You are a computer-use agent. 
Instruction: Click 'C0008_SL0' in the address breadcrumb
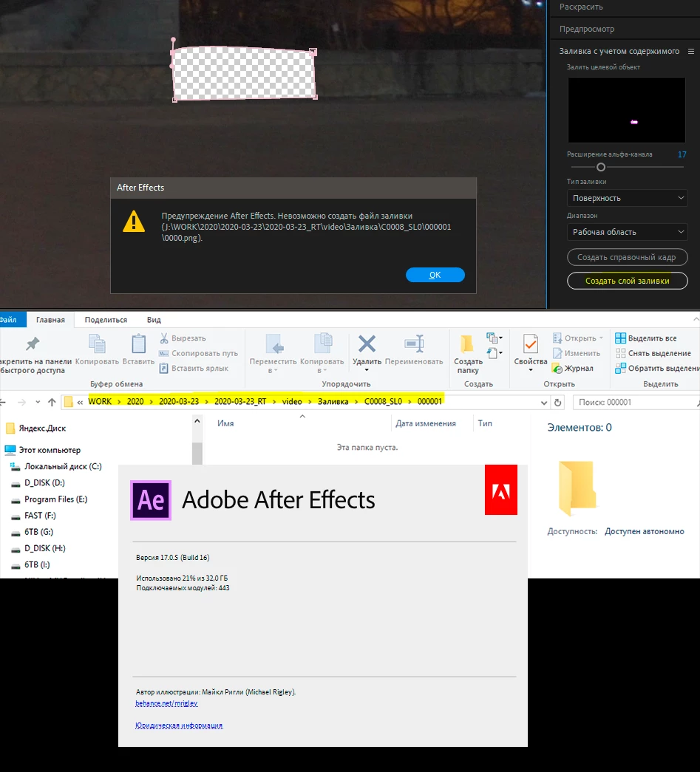(x=383, y=401)
